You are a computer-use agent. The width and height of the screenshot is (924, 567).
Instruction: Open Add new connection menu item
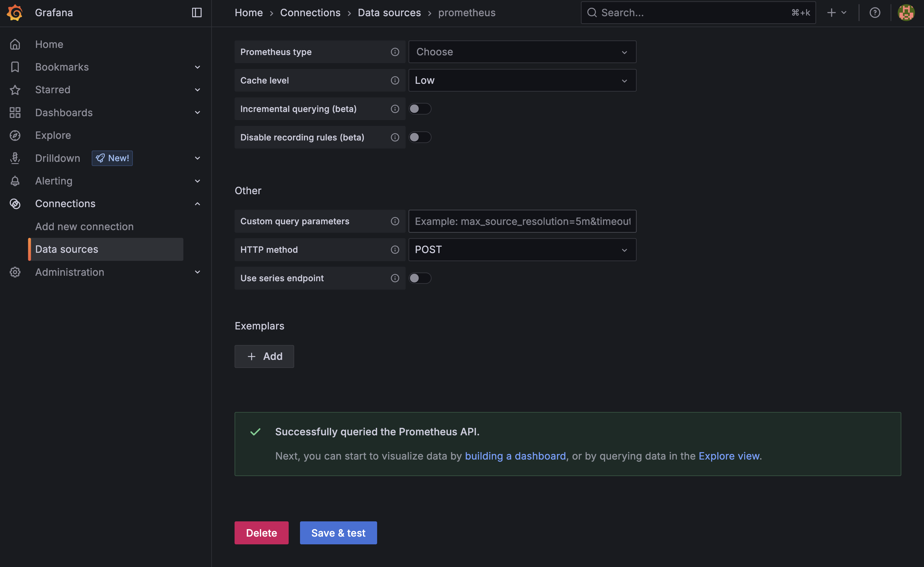pos(85,227)
